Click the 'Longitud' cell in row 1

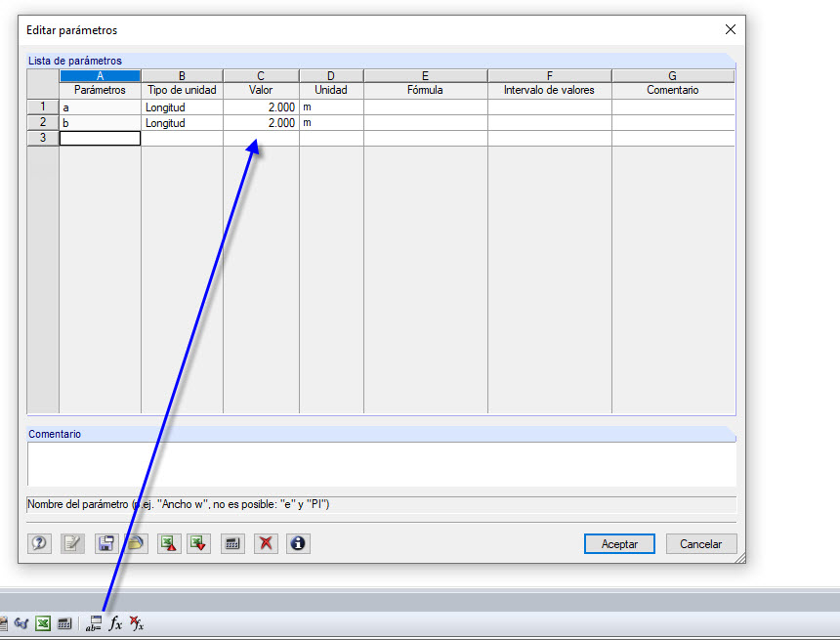pyautogui.click(x=182, y=107)
